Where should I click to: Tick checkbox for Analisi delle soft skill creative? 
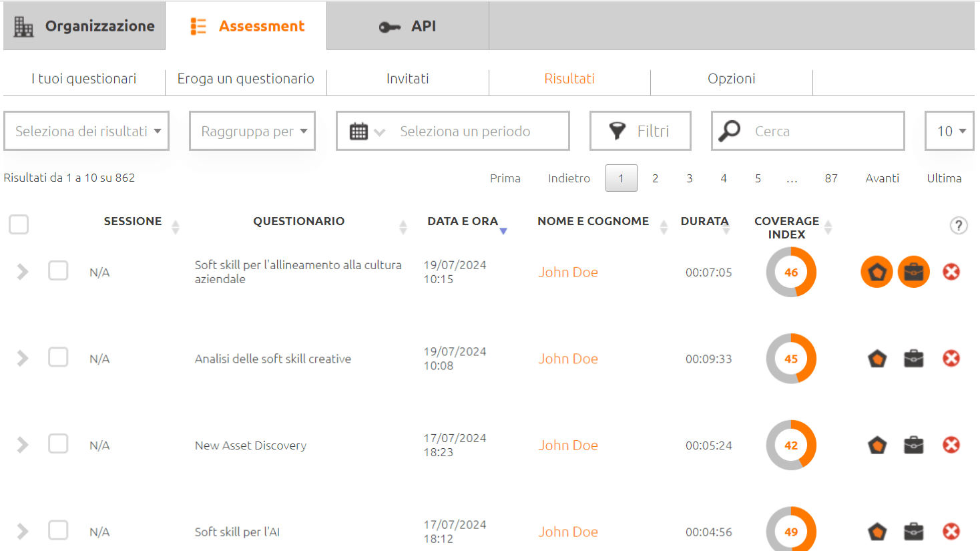click(58, 357)
